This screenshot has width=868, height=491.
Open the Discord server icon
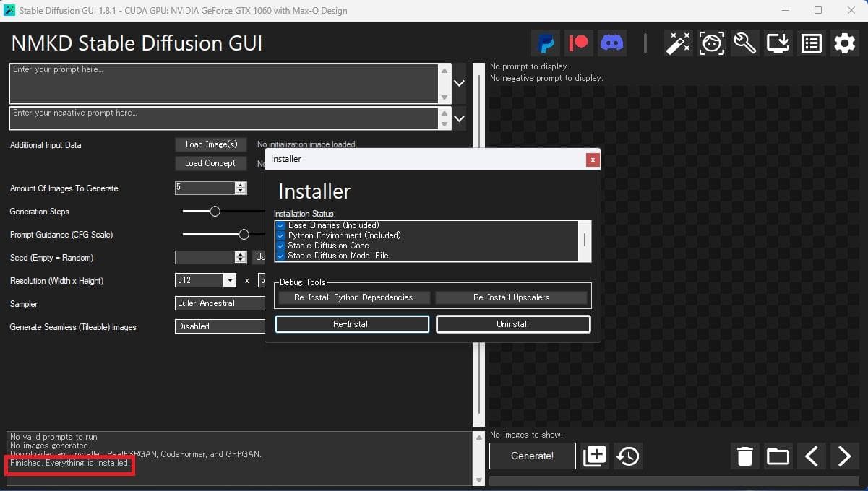pos(612,43)
